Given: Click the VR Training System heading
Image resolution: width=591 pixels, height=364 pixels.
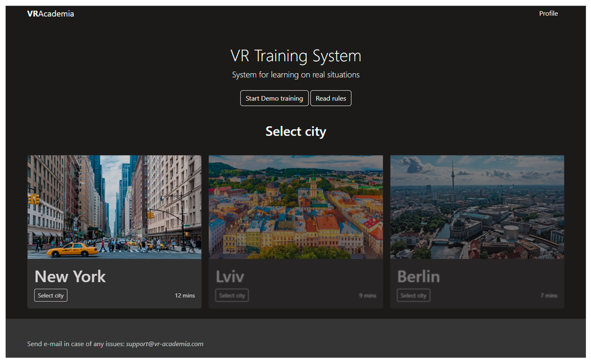Looking at the screenshot, I should [x=295, y=56].
